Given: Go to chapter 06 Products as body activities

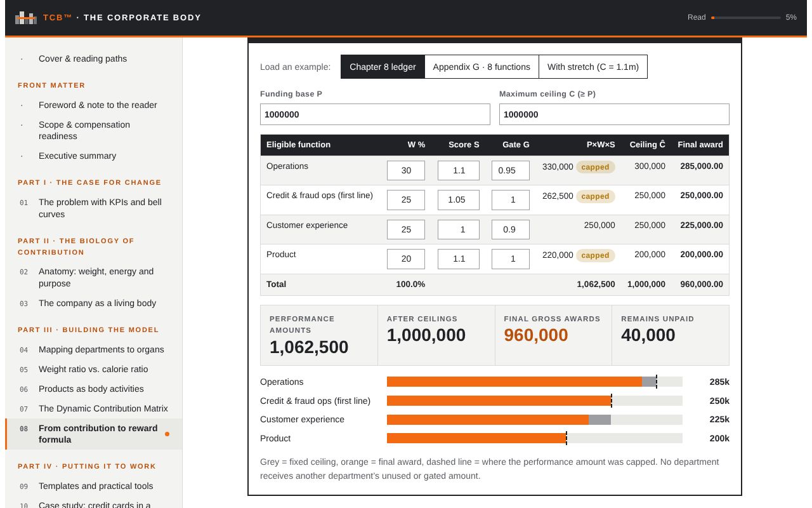Looking at the screenshot, I should (93, 389).
